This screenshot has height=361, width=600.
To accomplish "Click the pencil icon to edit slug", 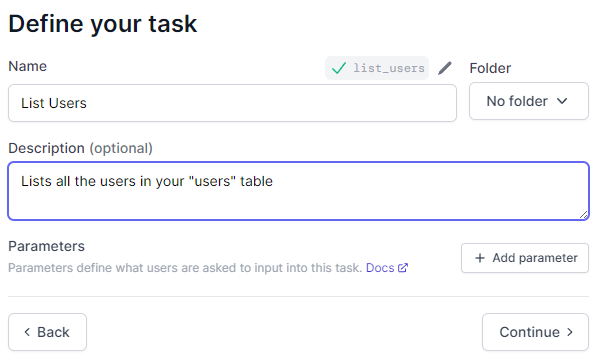I will (x=445, y=68).
